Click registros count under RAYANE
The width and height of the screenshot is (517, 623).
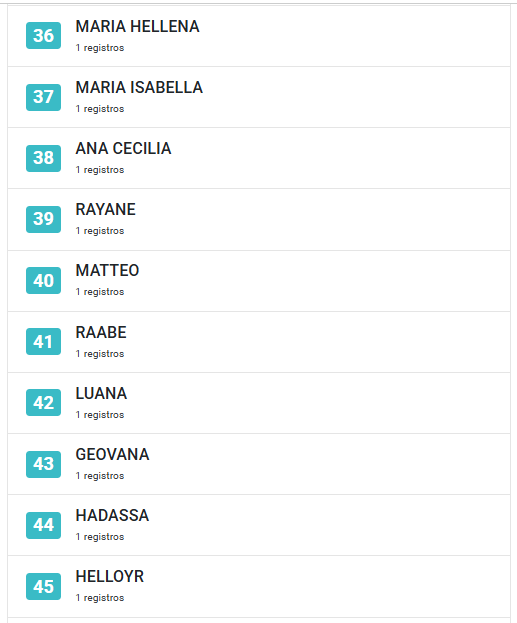coord(100,231)
